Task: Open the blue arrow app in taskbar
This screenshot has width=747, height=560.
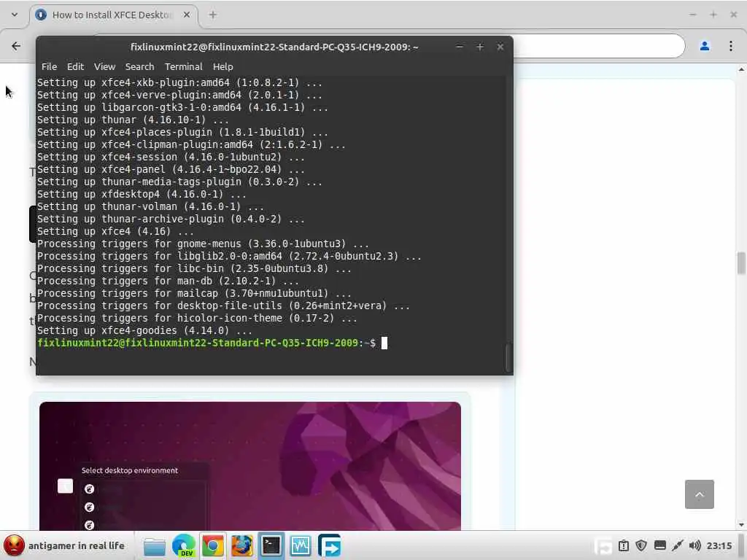Action: [329, 546]
